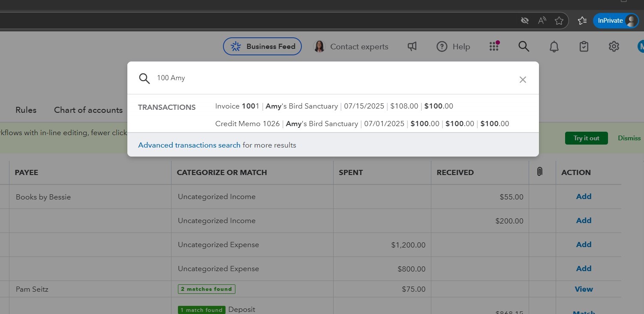Open Advanced transactions search
Image resolution: width=644 pixels, height=314 pixels.
[x=189, y=145]
